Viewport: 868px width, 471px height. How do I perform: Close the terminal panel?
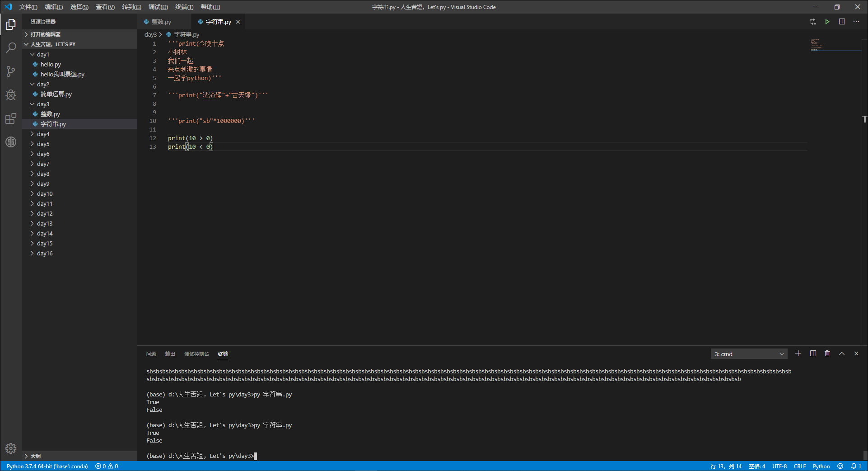coord(856,353)
